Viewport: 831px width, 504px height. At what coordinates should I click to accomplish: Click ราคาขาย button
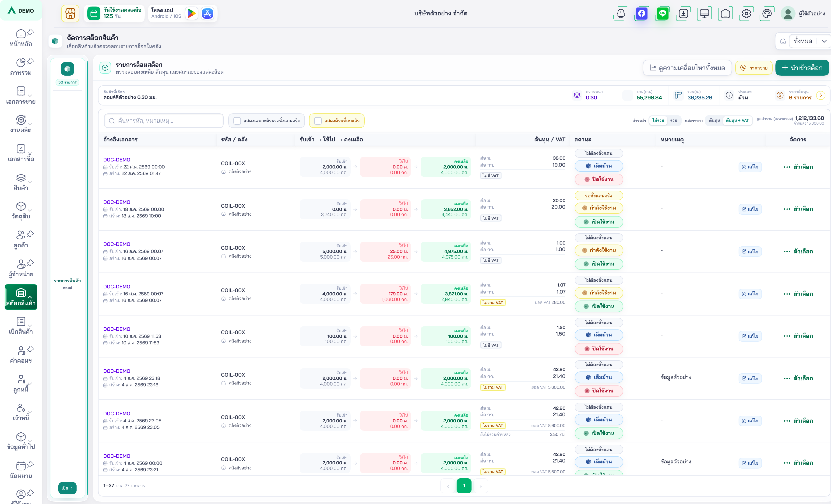click(754, 68)
